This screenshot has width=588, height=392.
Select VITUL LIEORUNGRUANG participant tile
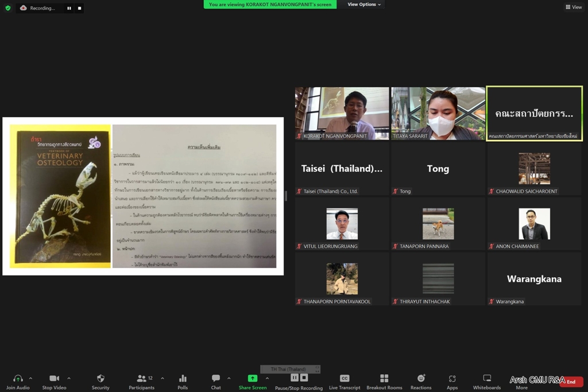point(342,224)
